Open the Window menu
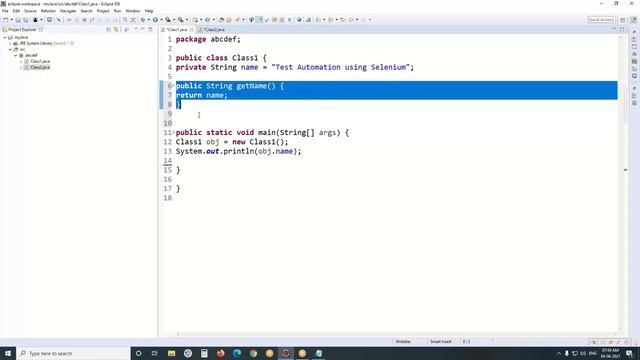Image resolution: width=640 pixels, height=360 pixels. pos(133,11)
